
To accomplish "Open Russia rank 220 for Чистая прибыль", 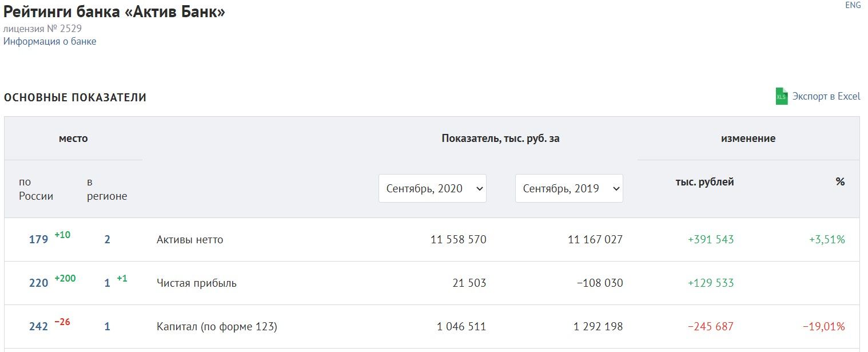I will pos(38,283).
